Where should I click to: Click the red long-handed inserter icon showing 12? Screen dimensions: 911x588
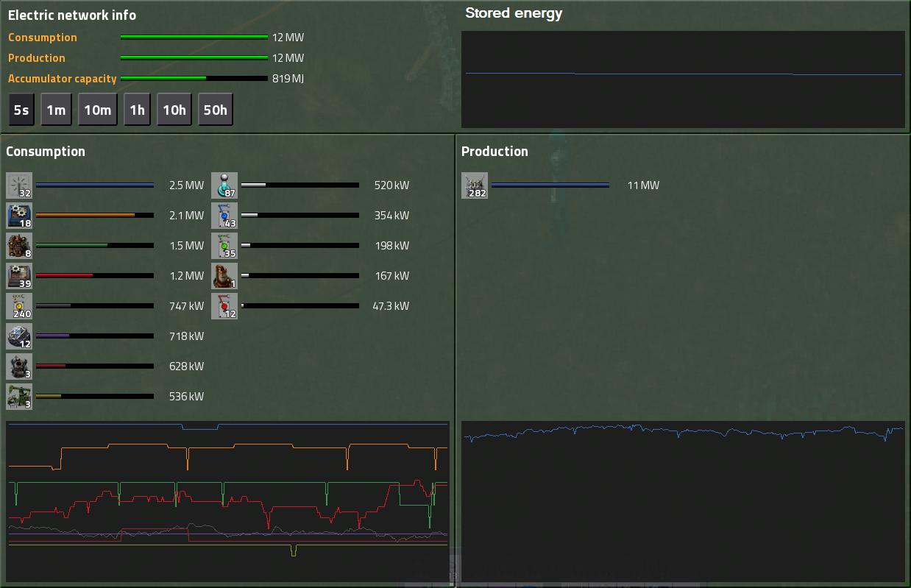click(224, 306)
